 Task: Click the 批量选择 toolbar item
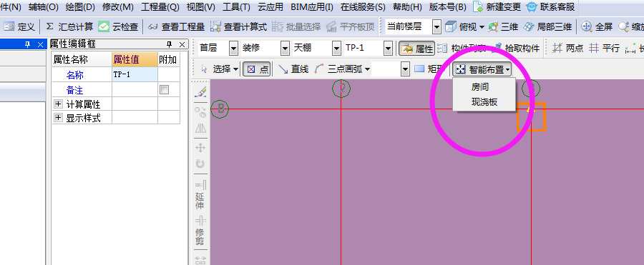(x=296, y=27)
